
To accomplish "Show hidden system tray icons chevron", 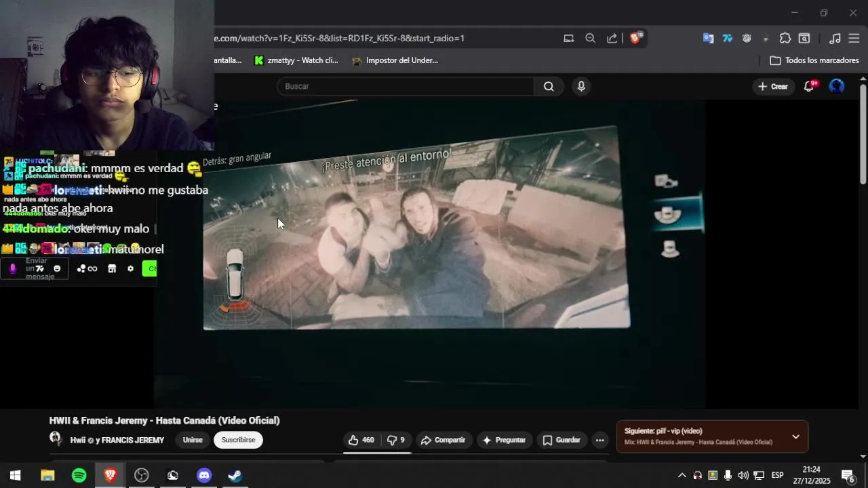I will [682, 475].
